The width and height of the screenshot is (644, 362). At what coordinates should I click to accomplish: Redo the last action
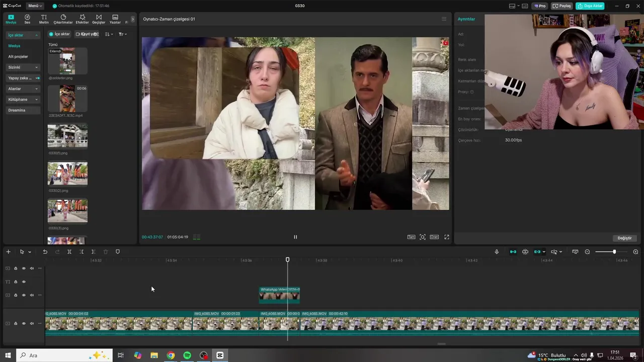click(57, 251)
